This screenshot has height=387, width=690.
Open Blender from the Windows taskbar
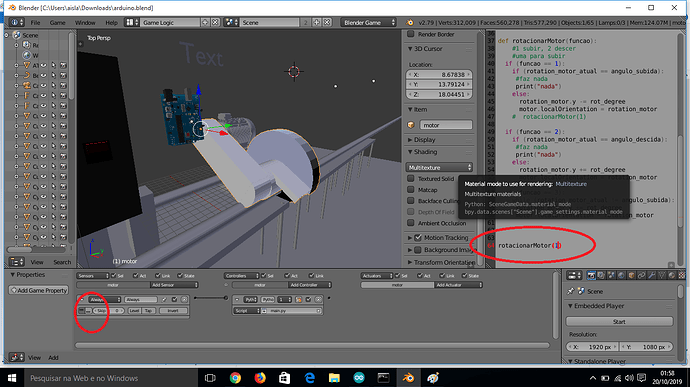click(x=408, y=378)
